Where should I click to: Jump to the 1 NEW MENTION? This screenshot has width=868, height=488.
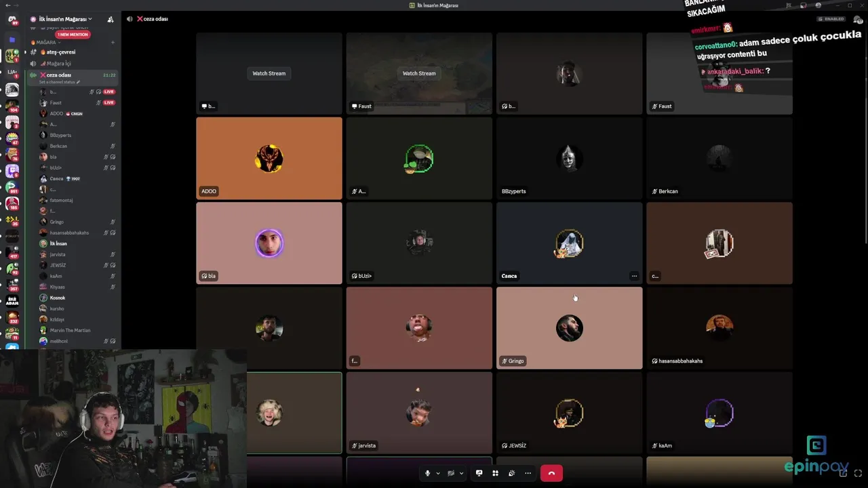coord(73,34)
